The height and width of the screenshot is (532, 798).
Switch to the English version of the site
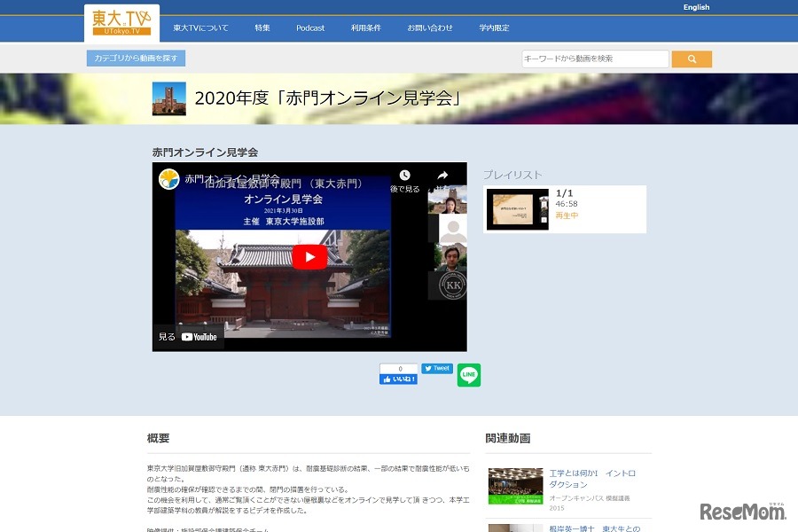coord(696,7)
